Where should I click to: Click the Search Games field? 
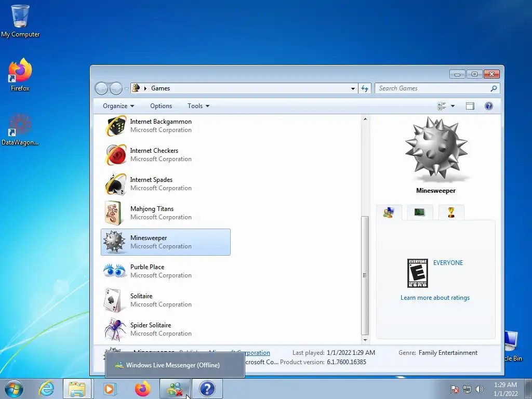(x=433, y=88)
